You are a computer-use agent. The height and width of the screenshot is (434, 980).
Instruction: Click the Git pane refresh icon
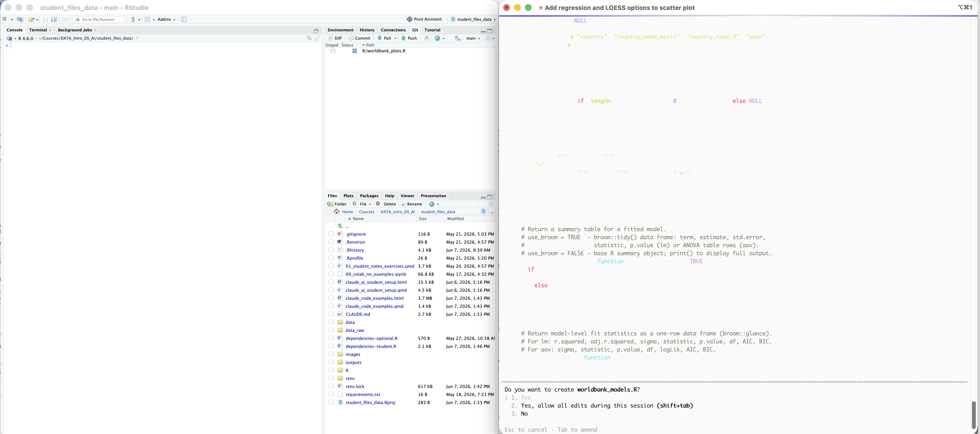click(x=488, y=38)
